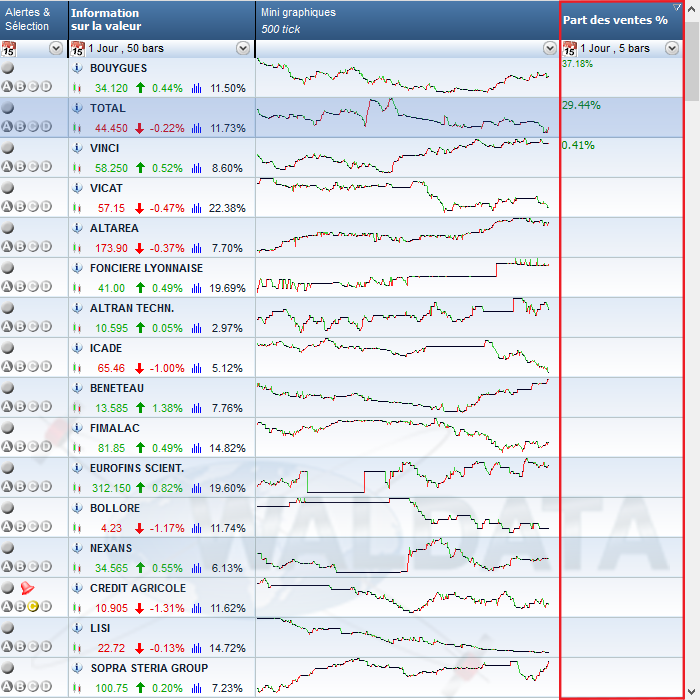The width and height of the screenshot is (700, 700).
Task: Open the info icon for BOUYGUES
Action: coord(77,68)
